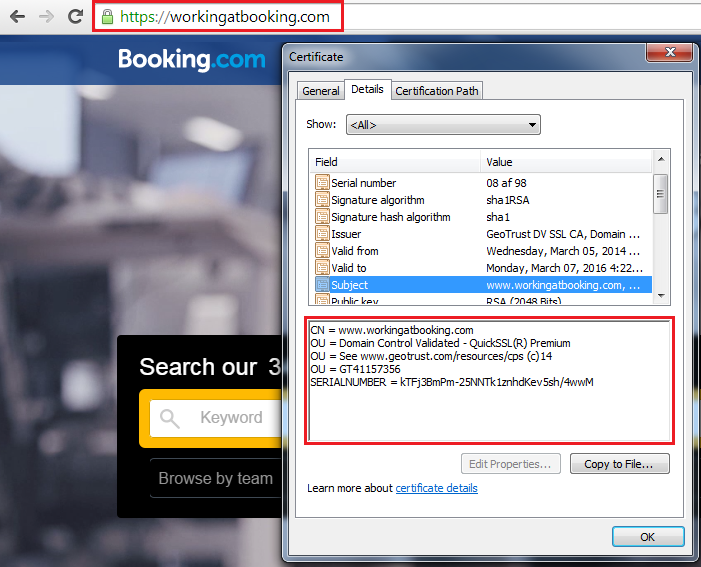Image resolution: width=701 pixels, height=567 pixels.
Task: Click the browser back arrow
Action: coord(17,17)
